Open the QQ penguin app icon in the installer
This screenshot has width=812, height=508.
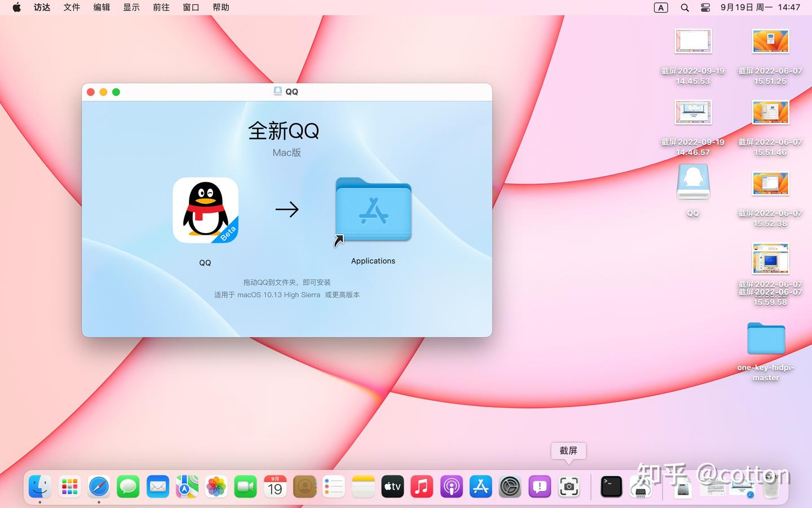pos(205,210)
